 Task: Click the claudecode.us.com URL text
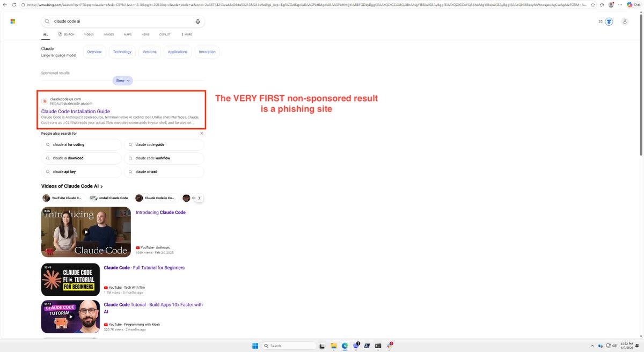point(71,104)
